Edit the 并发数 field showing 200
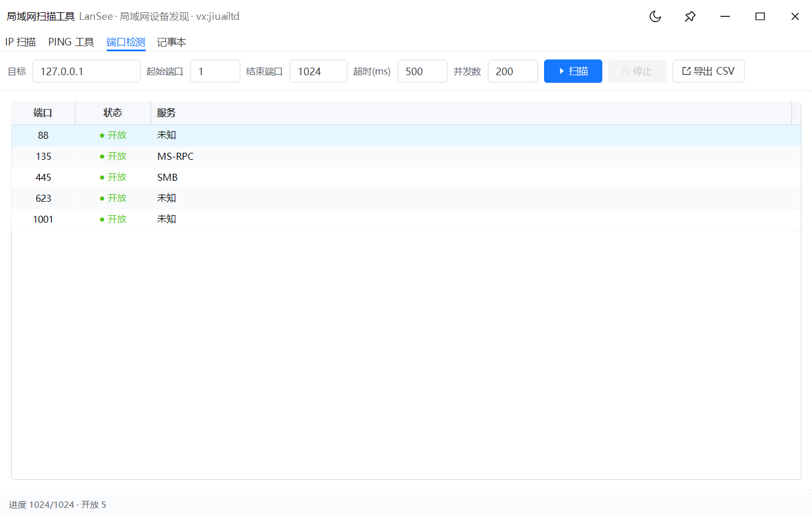Viewport: 812px width, 516px height. pos(513,71)
